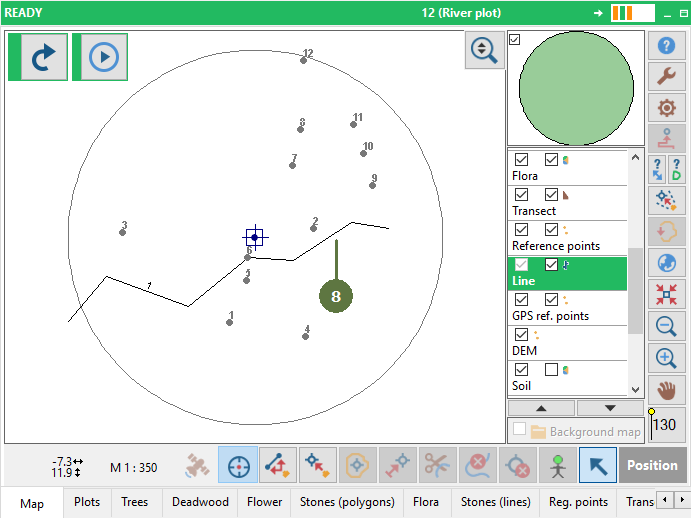This screenshot has height=518, width=691.
Task: Zoom out with the minus magnifier
Action: point(666,326)
